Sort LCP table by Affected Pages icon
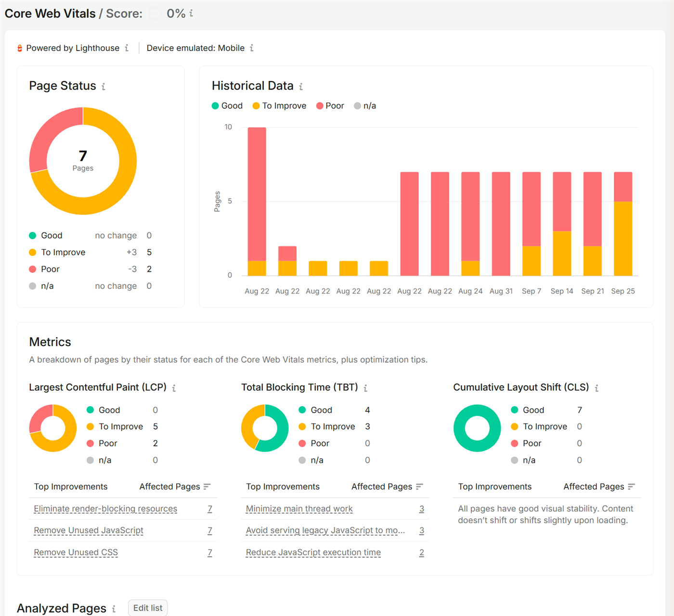Image resolution: width=674 pixels, height=616 pixels. pyautogui.click(x=207, y=487)
